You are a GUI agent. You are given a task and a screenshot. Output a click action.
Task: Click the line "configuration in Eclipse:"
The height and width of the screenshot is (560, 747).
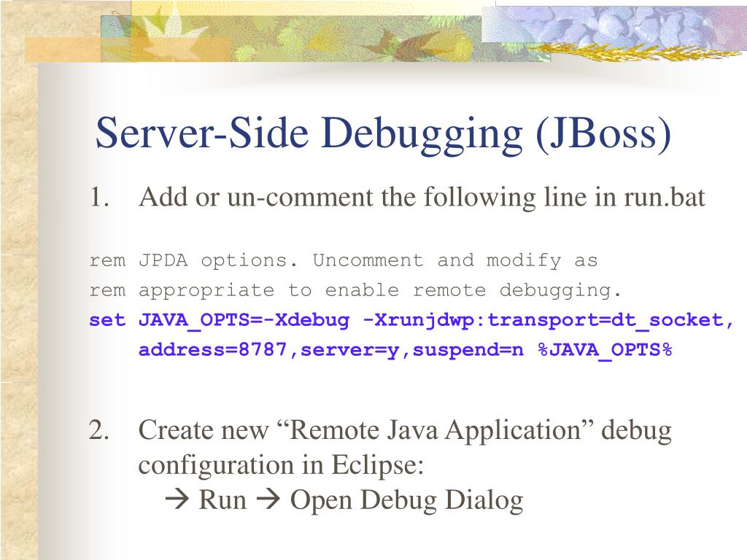(281, 465)
